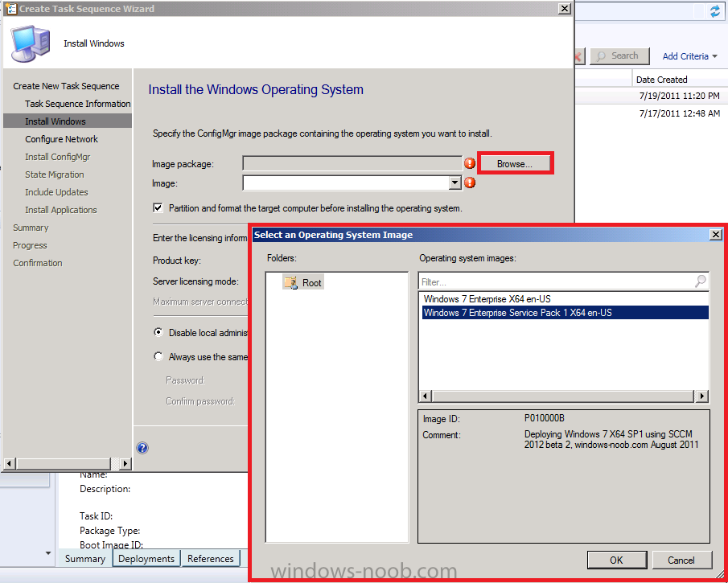Click the Search button in the console window
The height and width of the screenshot is (583, 728).
click(x=619, y=56)
